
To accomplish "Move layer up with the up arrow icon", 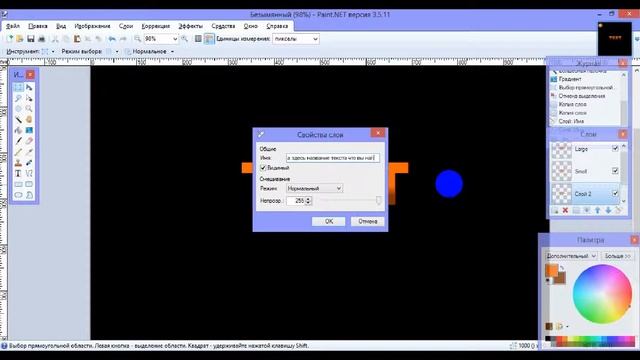I will [598, 210].
